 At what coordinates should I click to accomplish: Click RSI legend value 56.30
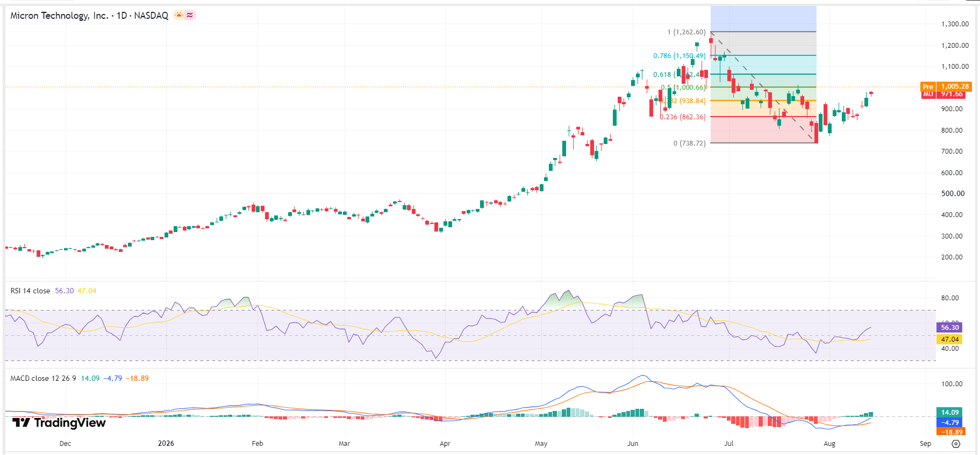65,291
